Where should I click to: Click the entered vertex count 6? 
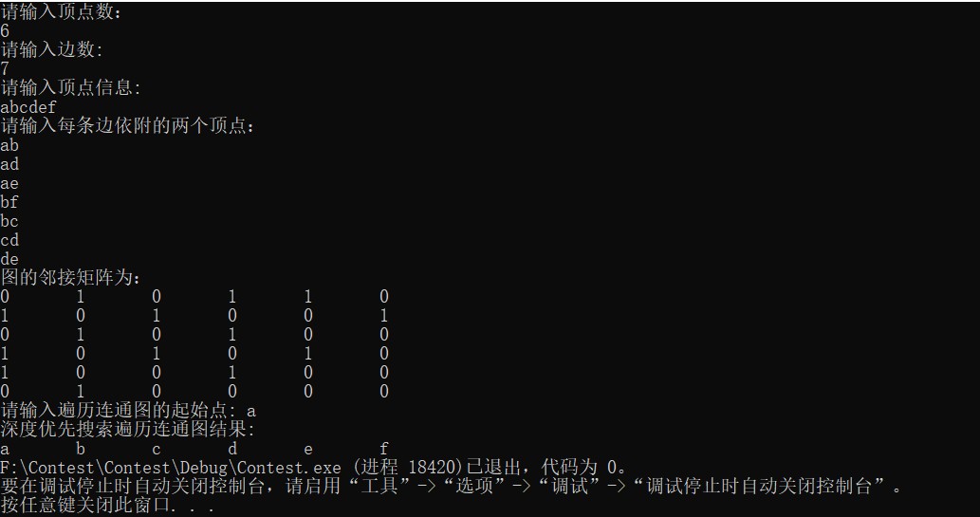click(x=5, y=30)
